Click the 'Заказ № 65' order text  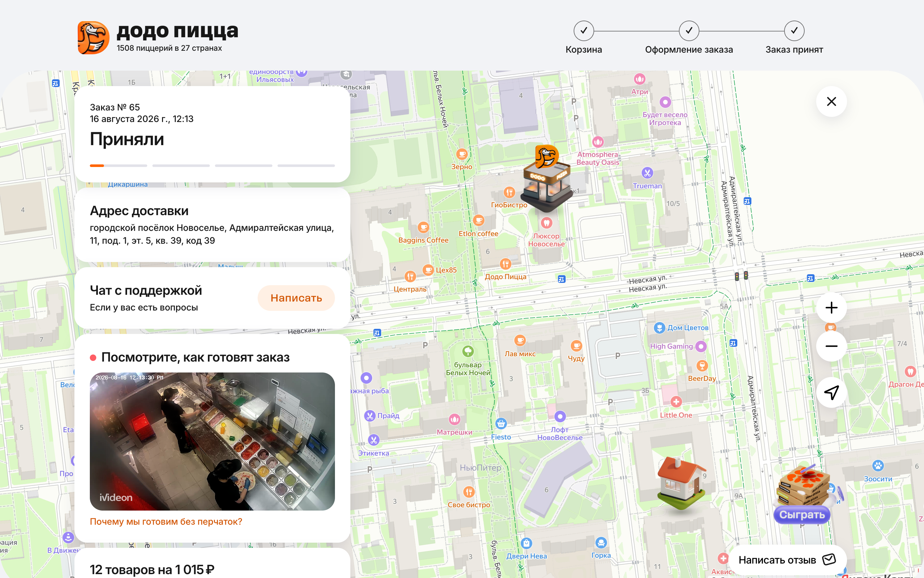point(115,108)
